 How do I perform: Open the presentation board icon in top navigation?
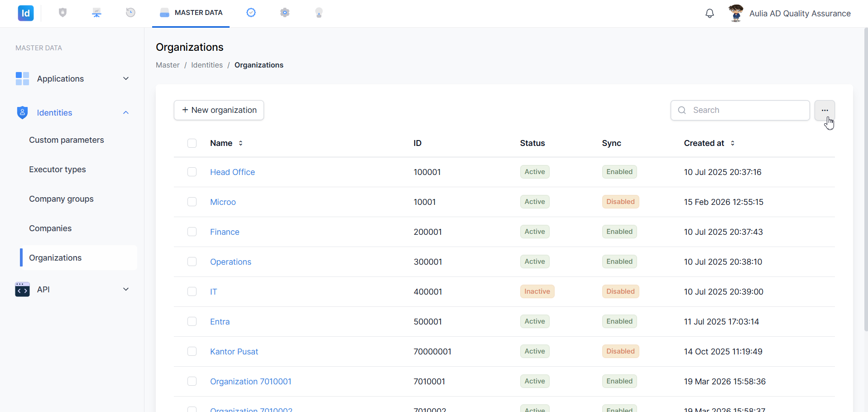tap(96, 13)
